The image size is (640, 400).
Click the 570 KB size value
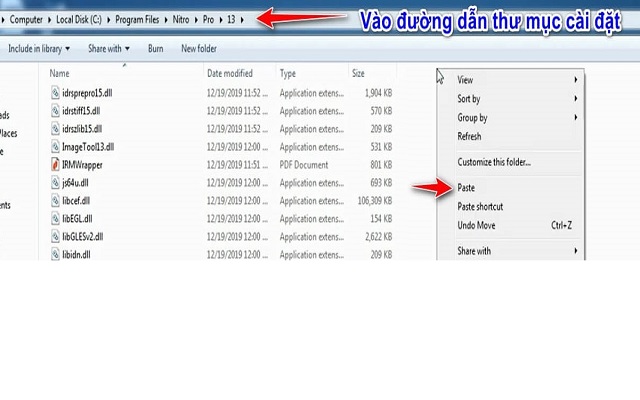coord(381,111)
